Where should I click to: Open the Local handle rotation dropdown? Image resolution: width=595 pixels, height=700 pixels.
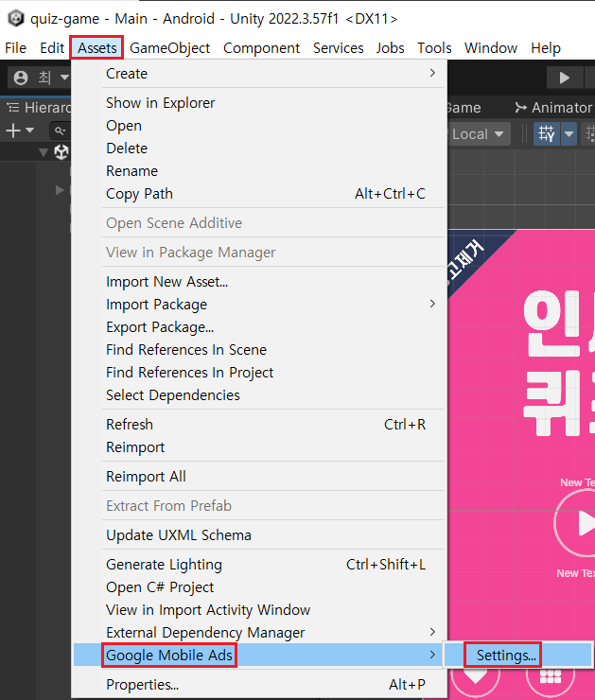point(478,134)
